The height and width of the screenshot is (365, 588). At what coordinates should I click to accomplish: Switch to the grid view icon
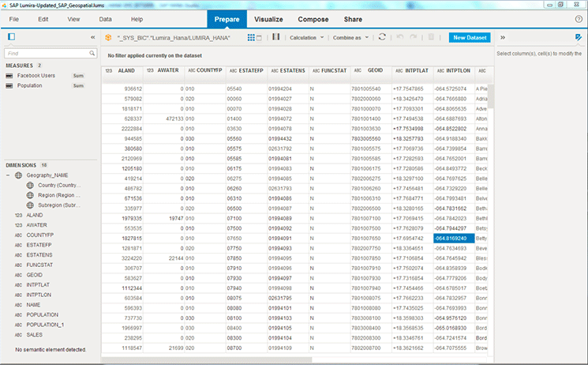251,37
